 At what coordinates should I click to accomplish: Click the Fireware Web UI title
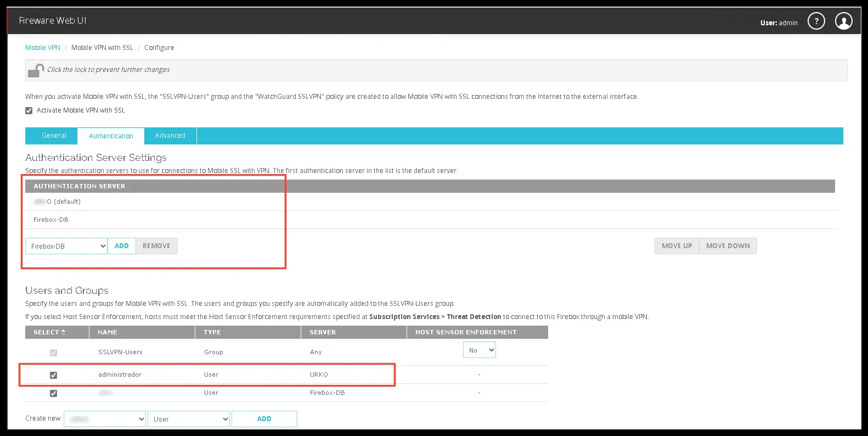(53, 20)
